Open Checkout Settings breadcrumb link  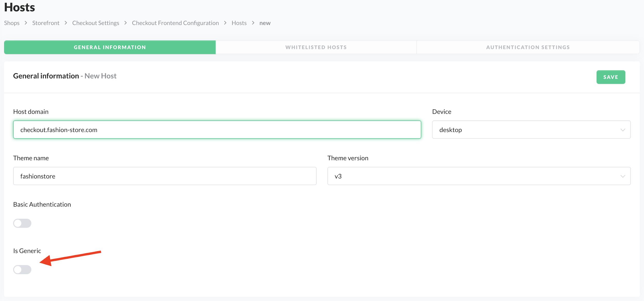point(96,23)
